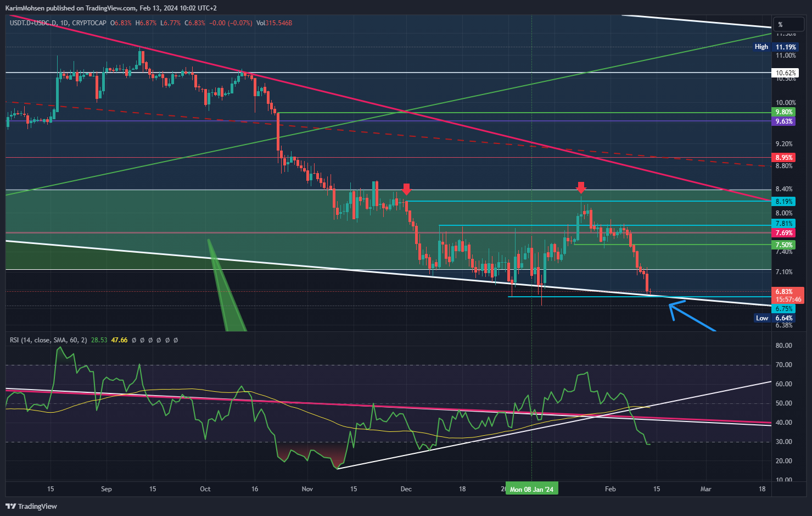812x516 pixels.
Task: Click the USDT.D+USDC.D symbol legend title
Action: point(32,23)
